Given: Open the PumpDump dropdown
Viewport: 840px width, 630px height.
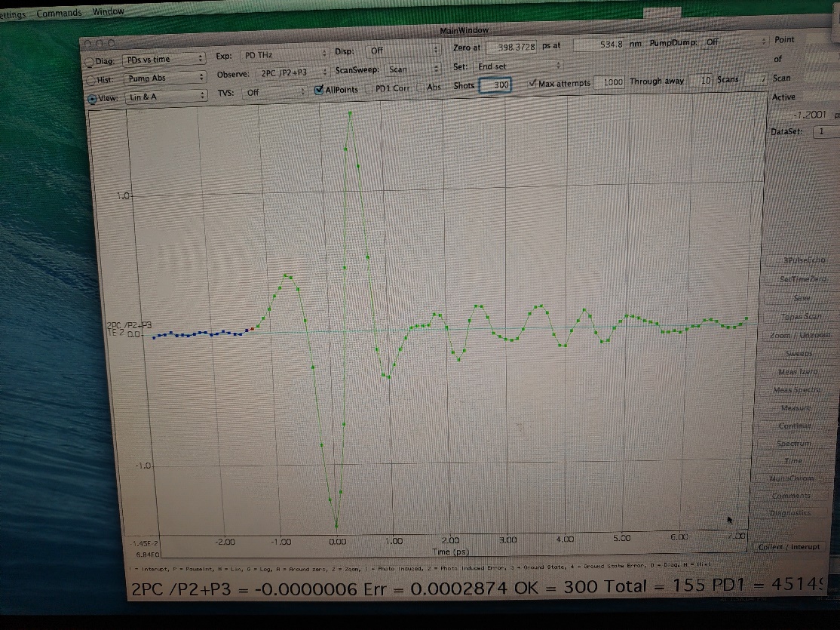Looking at the screenshot, I should coord(734,41).
